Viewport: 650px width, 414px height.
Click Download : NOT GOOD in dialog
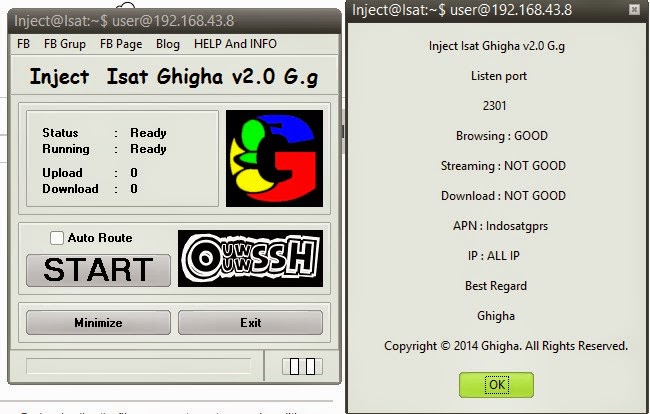[x=503, y=196]
